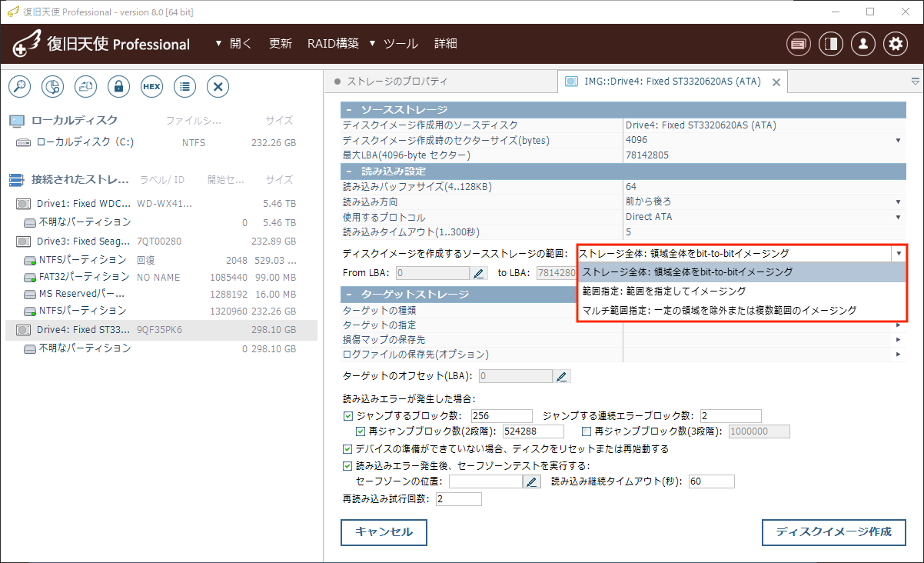Click the ジャンプする連続エラーブロック数 field showing 2
Screen dimensions: 924x563
[730, 416]
